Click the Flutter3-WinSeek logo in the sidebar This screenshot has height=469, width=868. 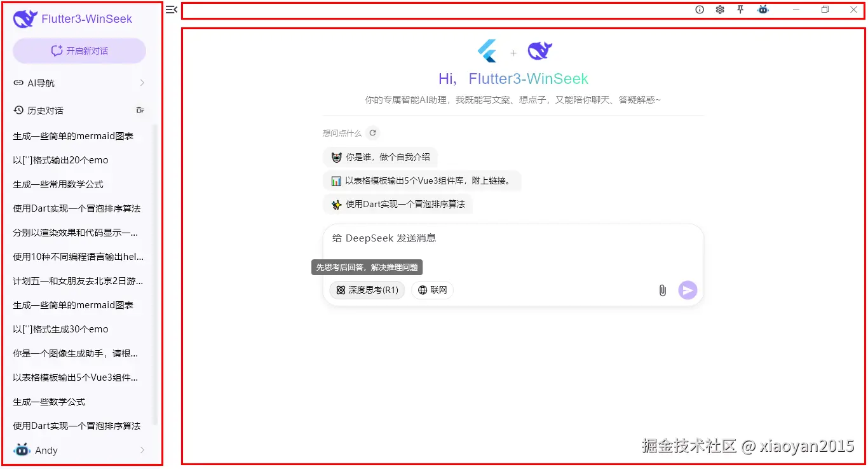point(25,18)
